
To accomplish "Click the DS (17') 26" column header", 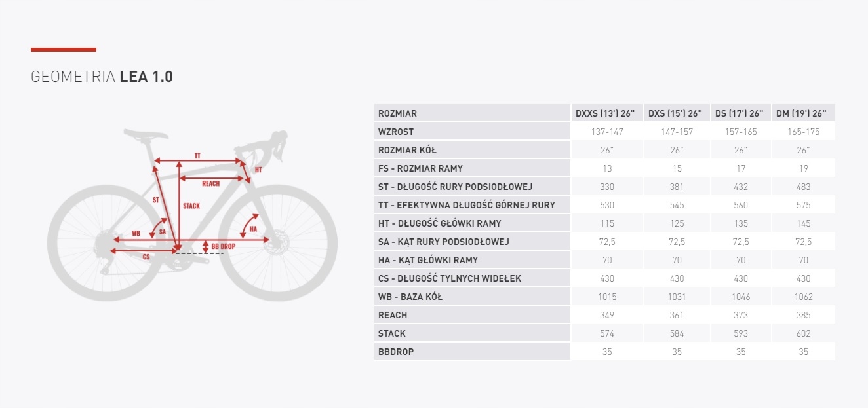I will point(741,113).
